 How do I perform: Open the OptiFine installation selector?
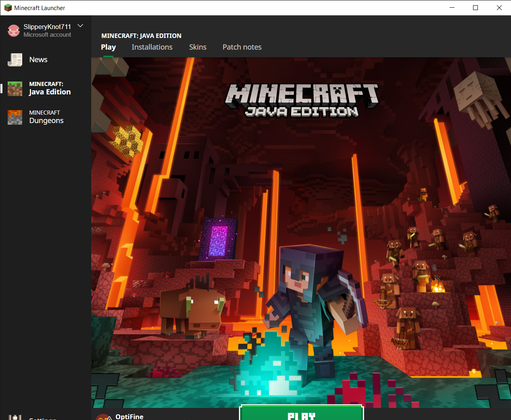coord(130,416)
